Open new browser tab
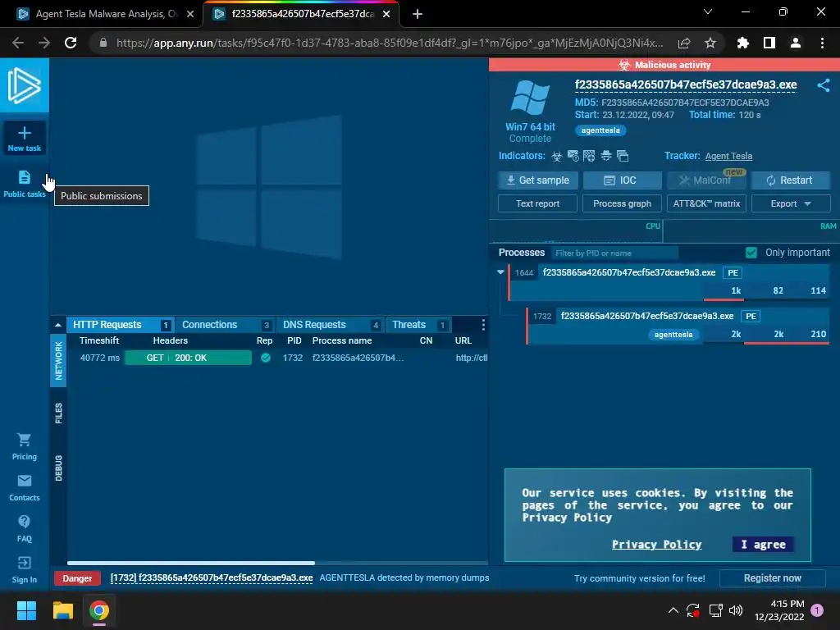This screenshot has height=630, width=840. click(418, 14)
